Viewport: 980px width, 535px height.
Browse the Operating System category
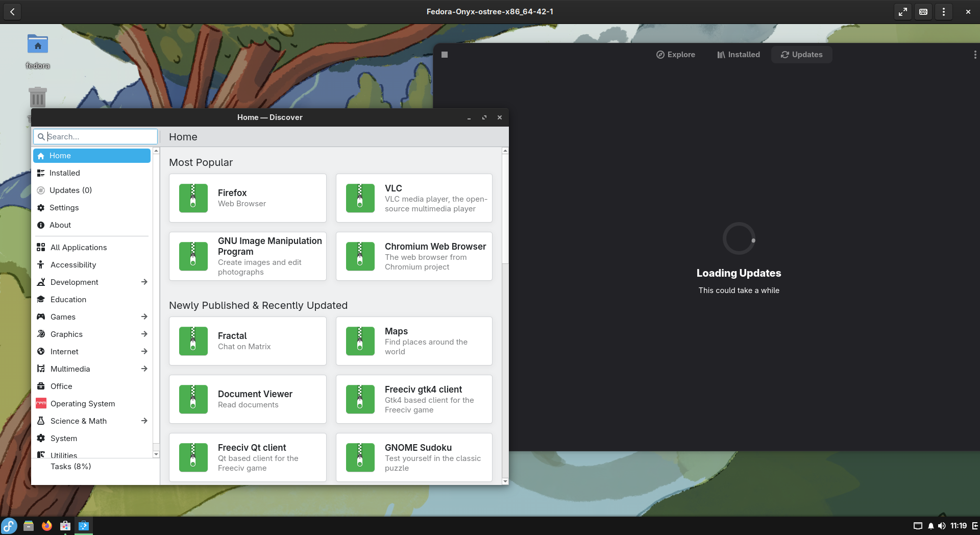point(92,404)
